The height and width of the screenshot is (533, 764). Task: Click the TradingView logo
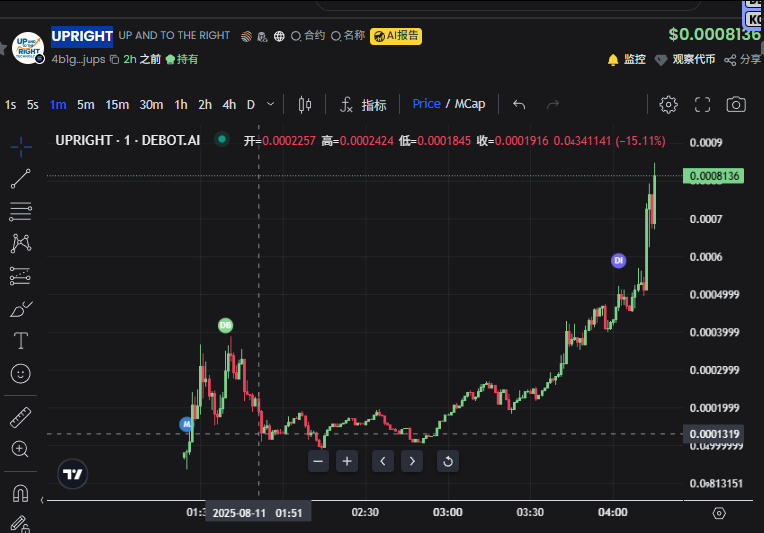(x=73, y=474)
